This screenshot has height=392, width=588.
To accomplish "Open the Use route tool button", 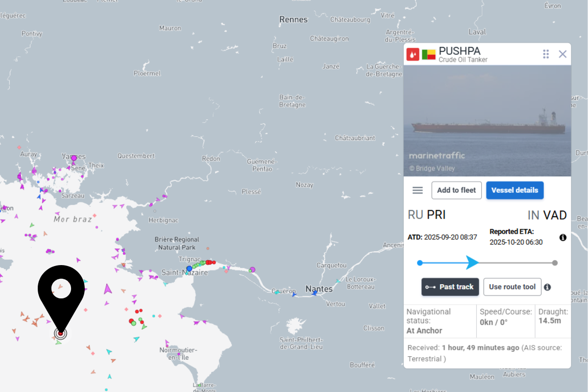I will pyautogui.click(x=512, y=287).
